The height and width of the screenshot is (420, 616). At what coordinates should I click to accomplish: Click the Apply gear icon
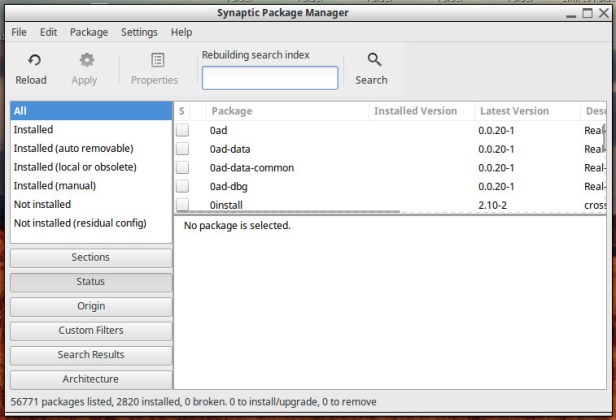click(x=86, y=61)
